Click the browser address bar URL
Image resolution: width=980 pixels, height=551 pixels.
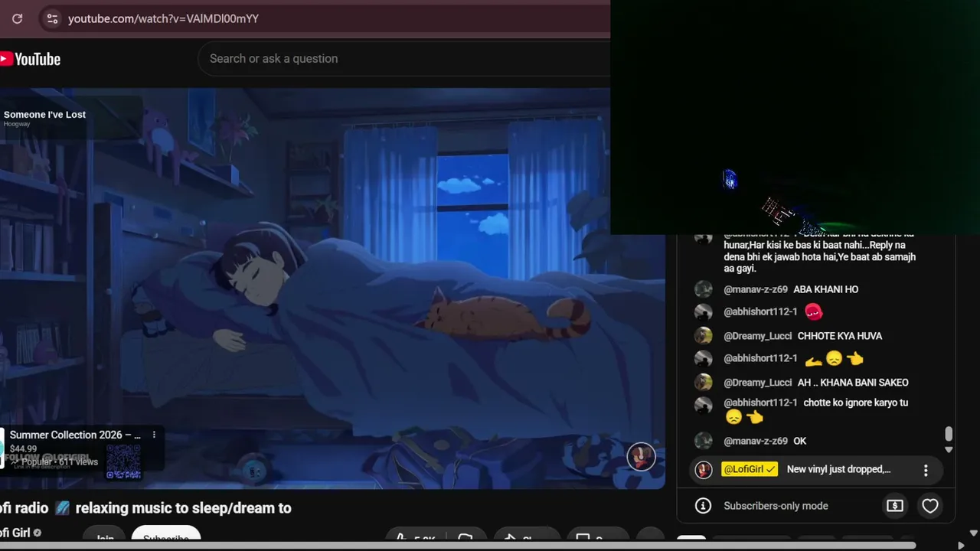coord(163,18)
